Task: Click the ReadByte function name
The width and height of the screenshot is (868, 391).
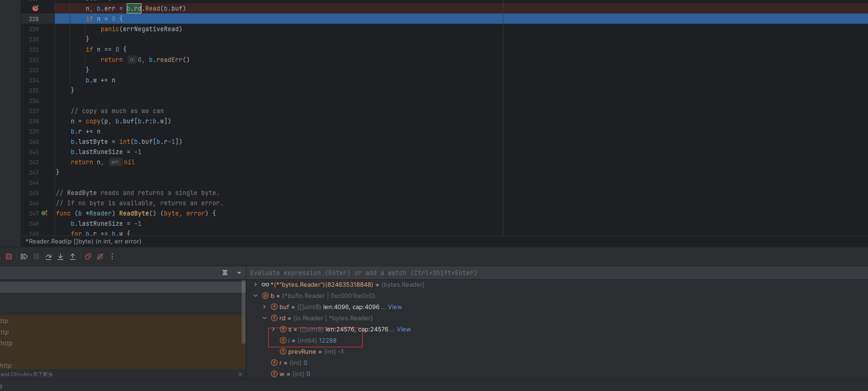Action: tap(134, 213)
